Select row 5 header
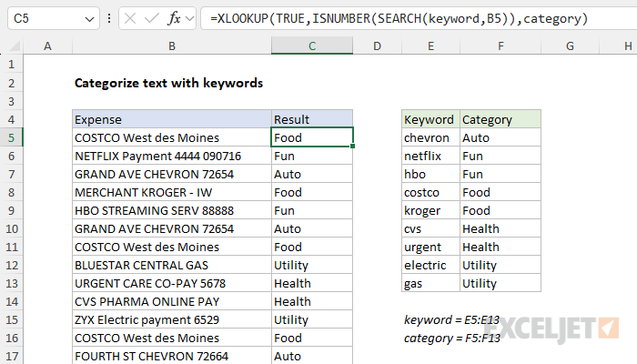 [x=11, y=137]
